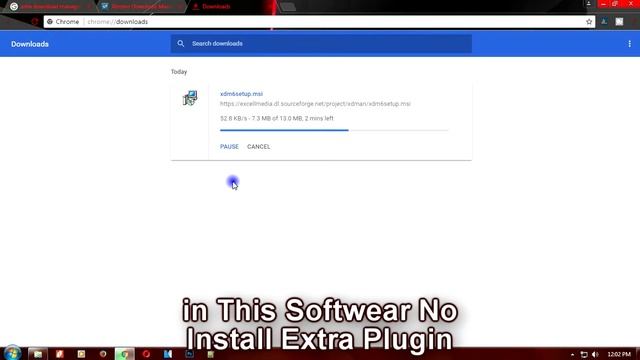Click the volume speaker tray icon
640x360 pixels.
[595, 354]
